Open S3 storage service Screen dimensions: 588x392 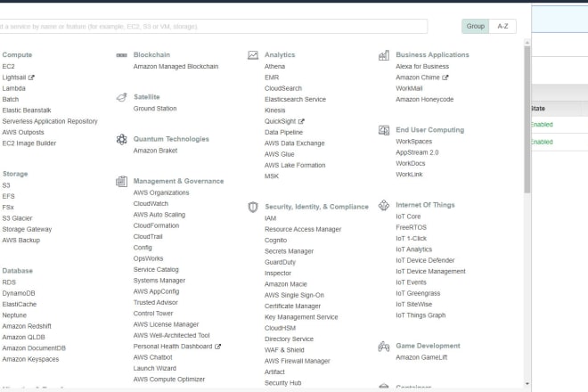6,185
